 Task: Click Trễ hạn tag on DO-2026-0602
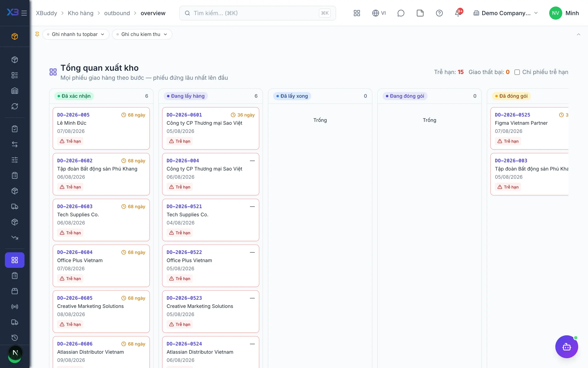click(70, 187)
